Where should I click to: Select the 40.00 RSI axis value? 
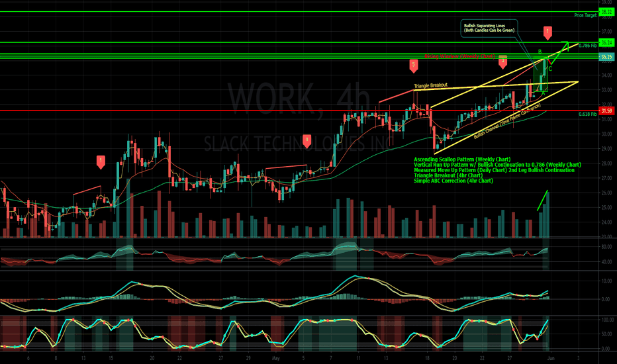606,261
